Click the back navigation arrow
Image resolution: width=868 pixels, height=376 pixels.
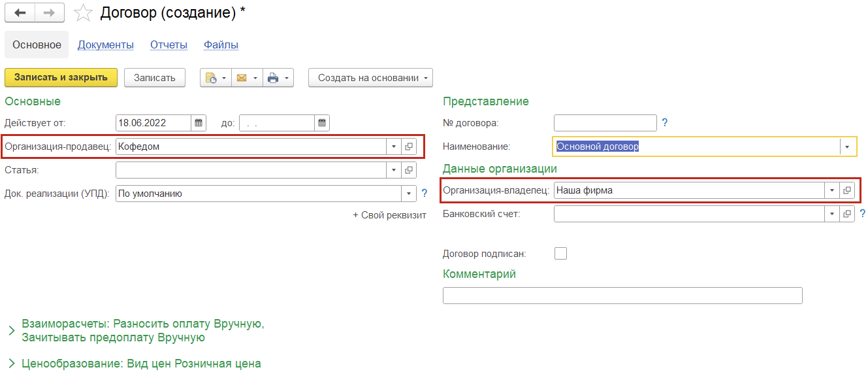pyautogui.click(x=20, y=12)
